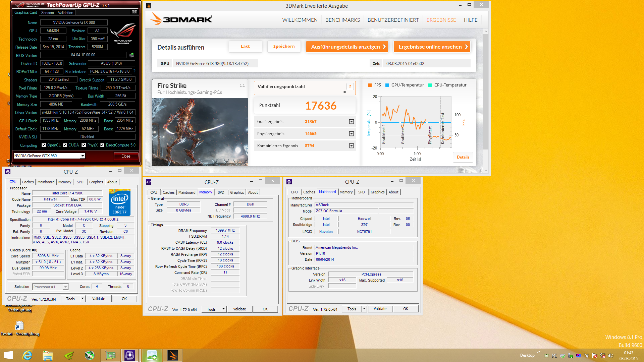Open HILFE section in 3DMark
This screenshot has height=362, width=644.
pyautogui.click(x=471, y=20)
